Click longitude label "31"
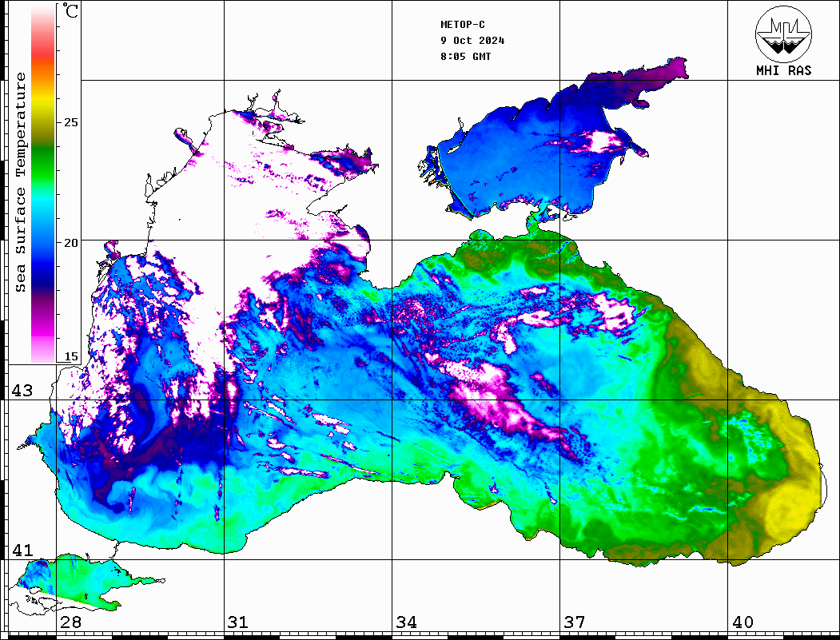This screenshot has width=840, height=640. pos(238,622)
